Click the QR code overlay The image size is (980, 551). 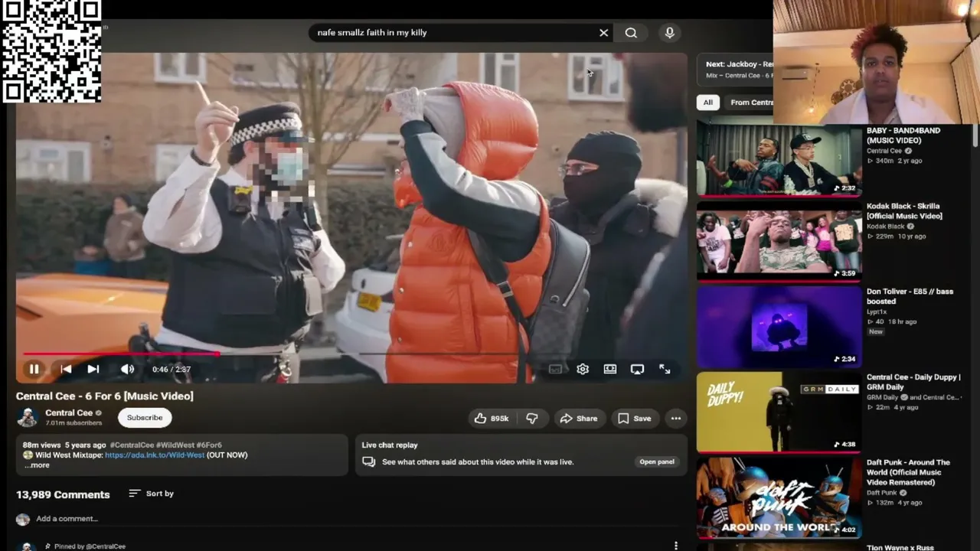click(x=51, y=51)
